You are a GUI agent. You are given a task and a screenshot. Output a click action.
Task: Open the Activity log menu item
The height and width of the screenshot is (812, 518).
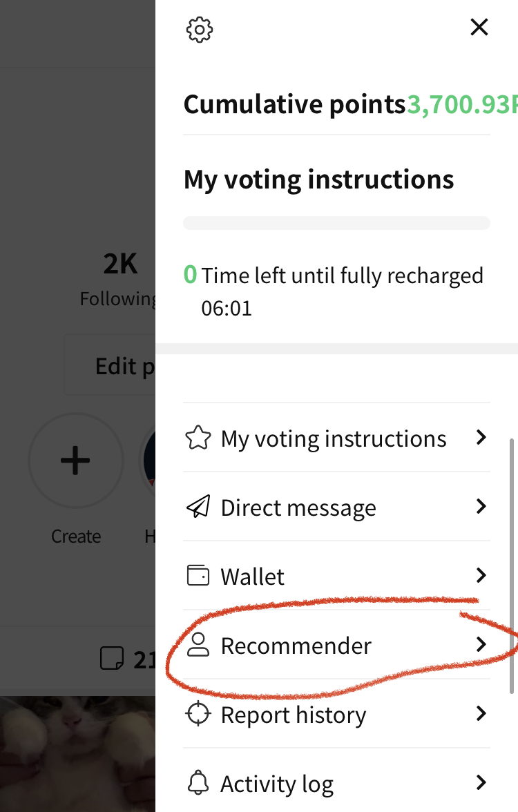pos(276,784)
